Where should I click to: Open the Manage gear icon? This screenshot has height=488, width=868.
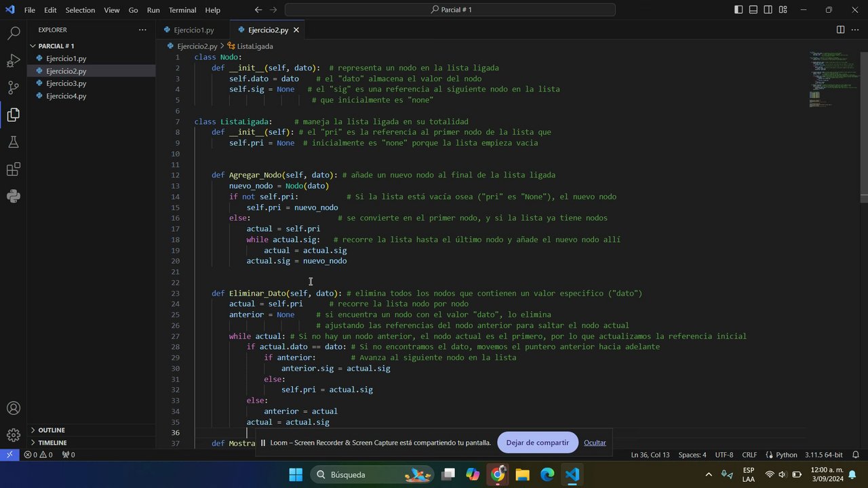tap(14, 435)
